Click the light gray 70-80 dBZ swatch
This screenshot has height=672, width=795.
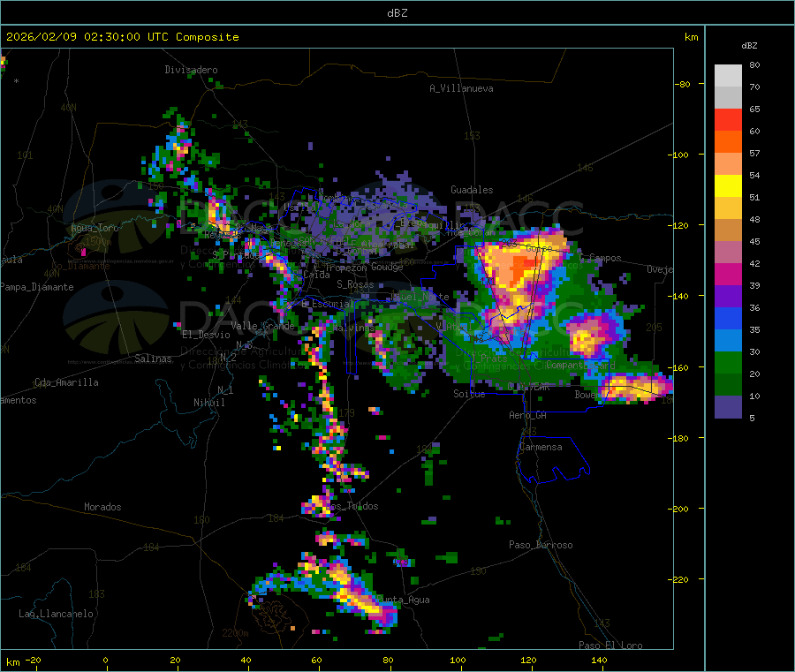tap(728, 76)
